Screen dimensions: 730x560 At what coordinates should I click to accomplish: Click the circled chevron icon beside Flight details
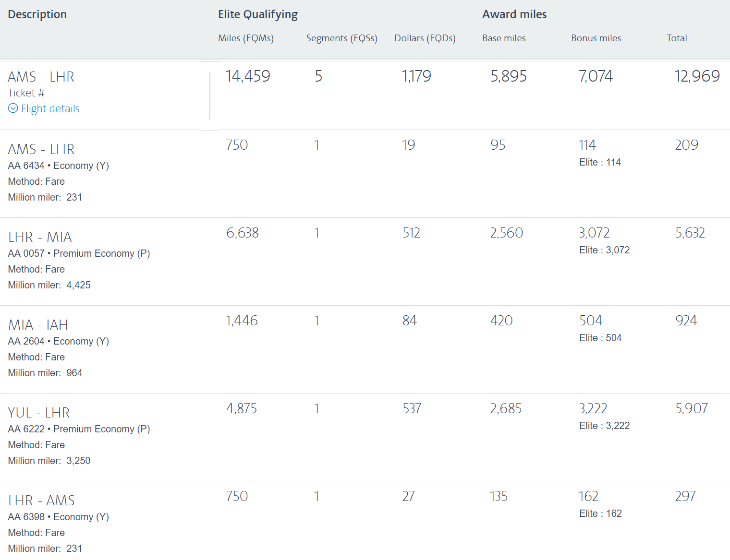[13, 108]
